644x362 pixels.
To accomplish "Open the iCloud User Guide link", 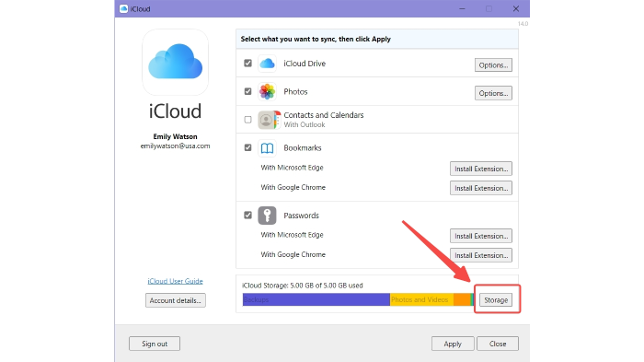I will pos(176,281).
